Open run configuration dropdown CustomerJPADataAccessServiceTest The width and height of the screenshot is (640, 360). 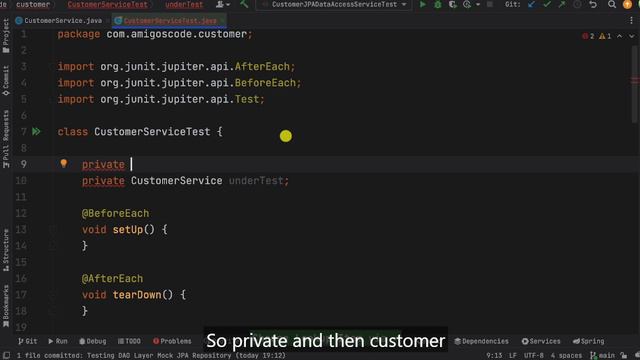334,4
